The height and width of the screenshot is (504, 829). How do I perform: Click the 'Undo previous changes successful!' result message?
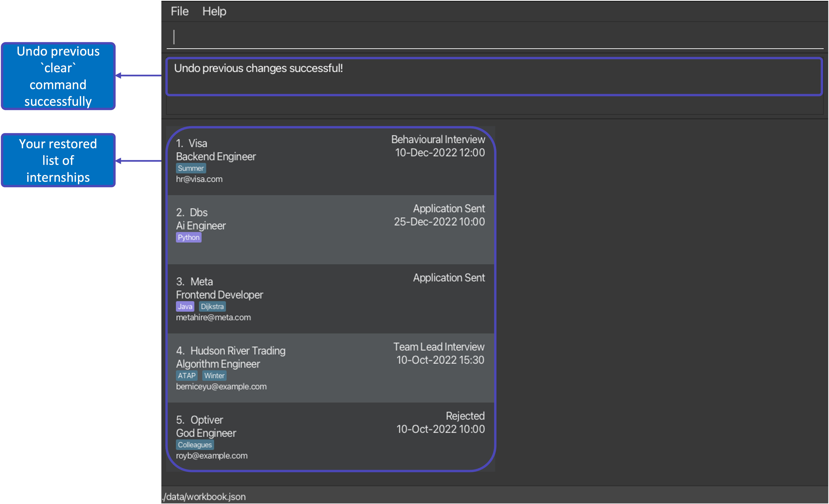click(x=258, y=68)
